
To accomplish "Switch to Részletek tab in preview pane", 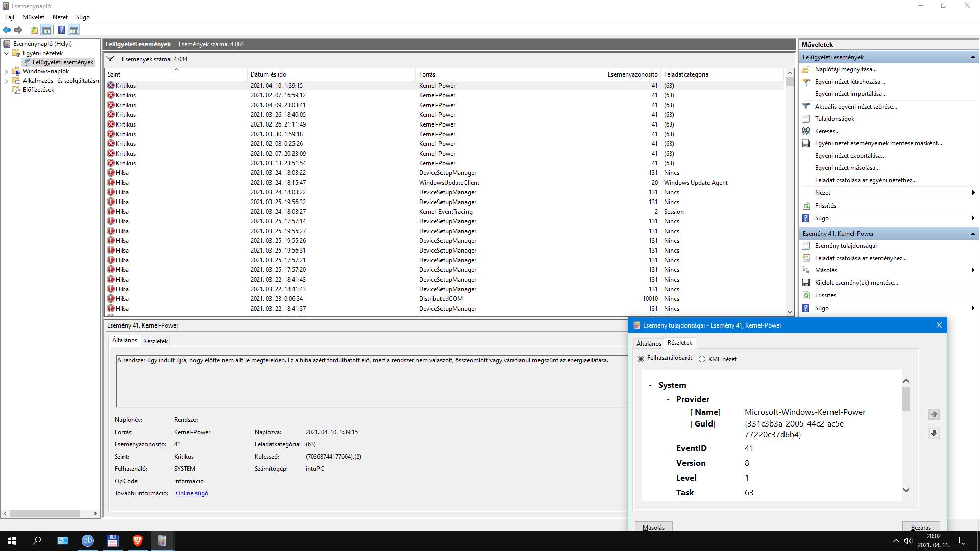I will pyautogui.click(x=156, y=341).
